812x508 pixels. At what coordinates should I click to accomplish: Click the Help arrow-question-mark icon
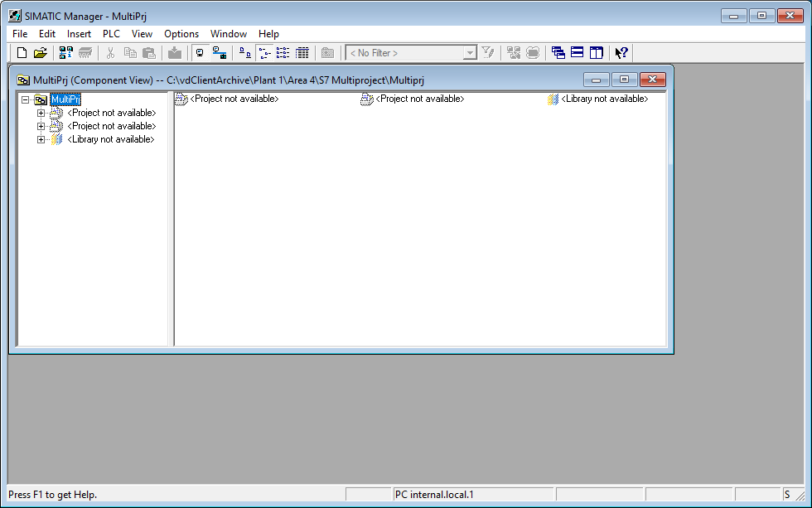click(621, 52)
